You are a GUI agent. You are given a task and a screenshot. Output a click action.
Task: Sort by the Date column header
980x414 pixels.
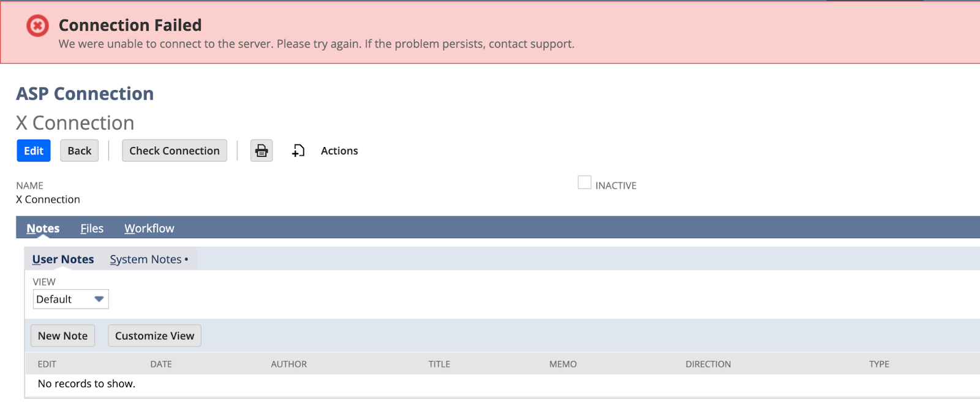(x=161, y=364)
